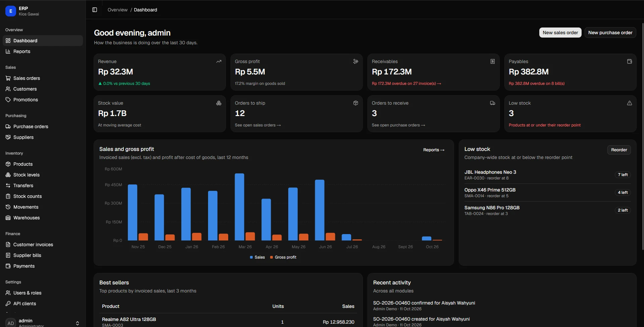644x327 pixels.
Task: Click the Payments wallet icon
Action: 8,266
